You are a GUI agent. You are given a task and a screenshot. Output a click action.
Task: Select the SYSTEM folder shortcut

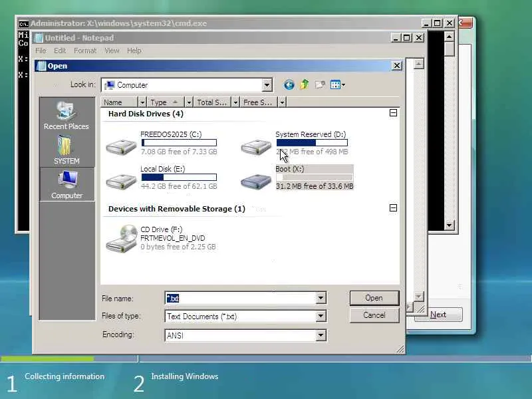(66, 150)
